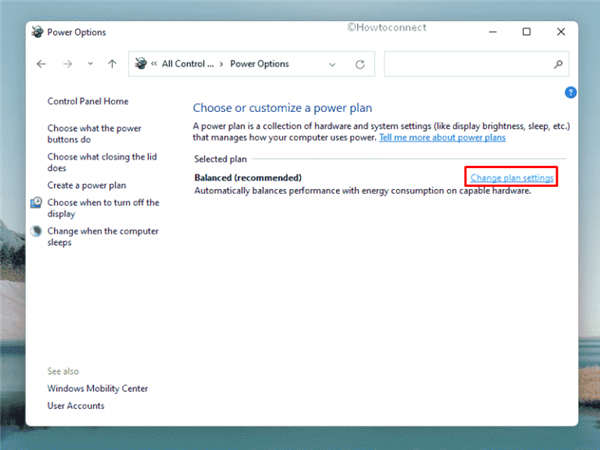
Task: Open the recent locations dropdown arrow
Action: click(x=90, y=64)
